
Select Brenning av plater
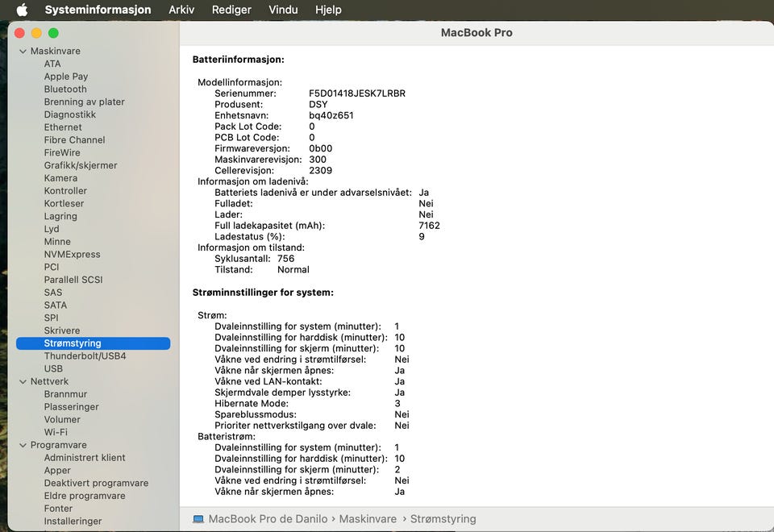coord(84,102)
